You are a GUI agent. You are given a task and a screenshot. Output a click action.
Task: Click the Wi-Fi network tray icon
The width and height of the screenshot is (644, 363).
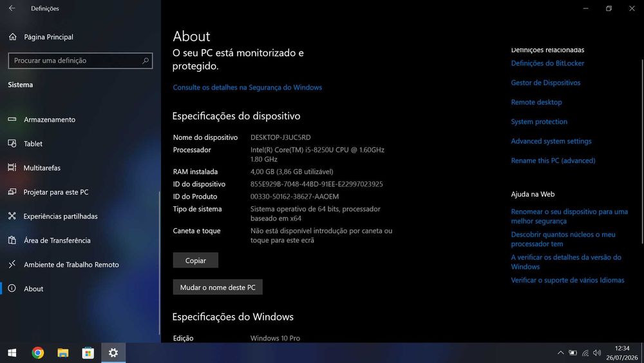585,353
